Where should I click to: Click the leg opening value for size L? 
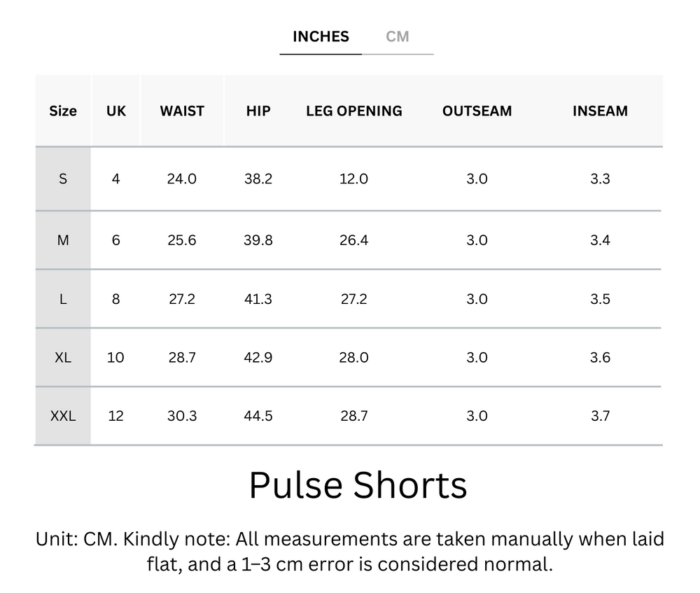click(x=354, y=298)
